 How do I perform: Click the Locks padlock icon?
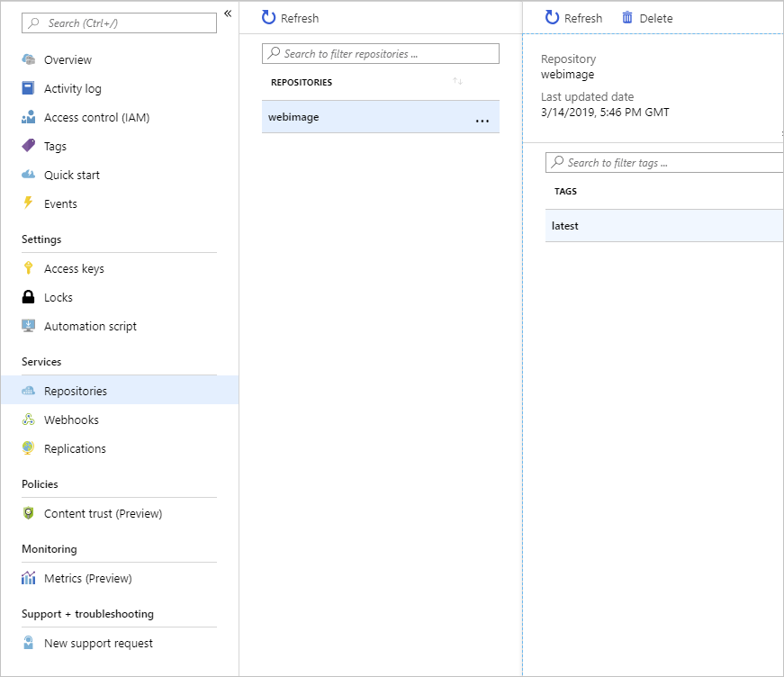(x=30, y=297)
